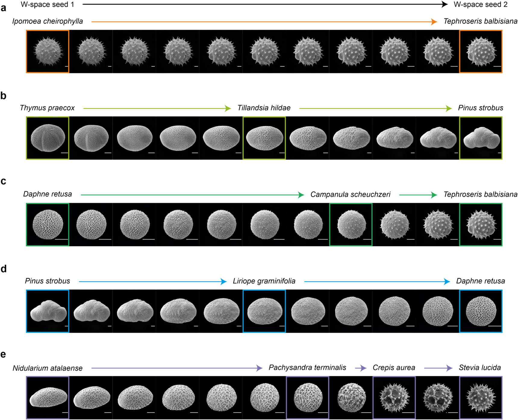Select the 'Pachysandra terminalis' species label
The image size is (518, 420).
[307, 368]
